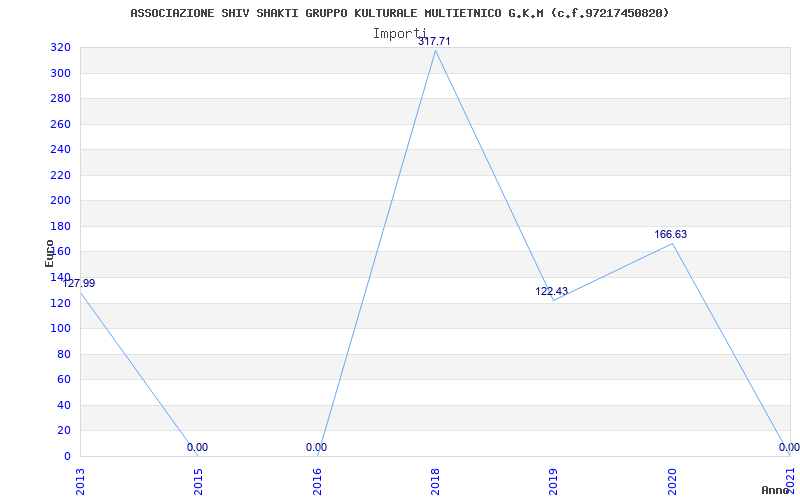The width and height of the screenshot is (800, 500).
Task: Click the Importi chart subtitle
Action: click(x=399, y=34)
